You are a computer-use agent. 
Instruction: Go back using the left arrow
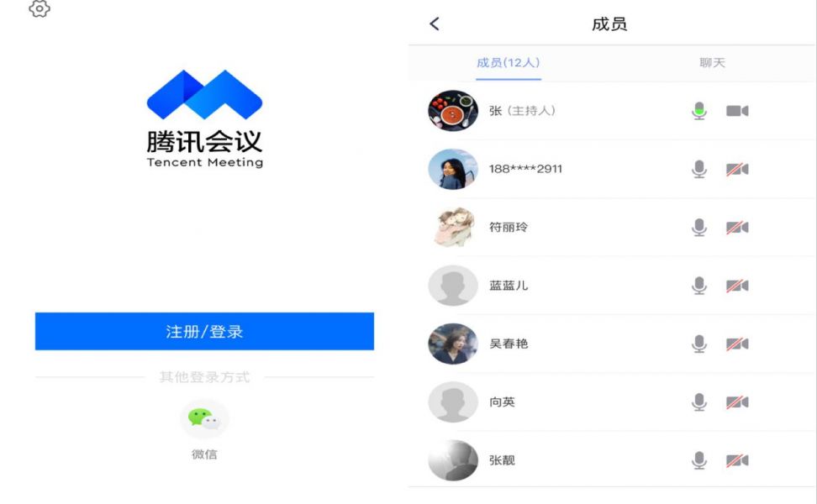pyautogui.click(x=435, y=24)
